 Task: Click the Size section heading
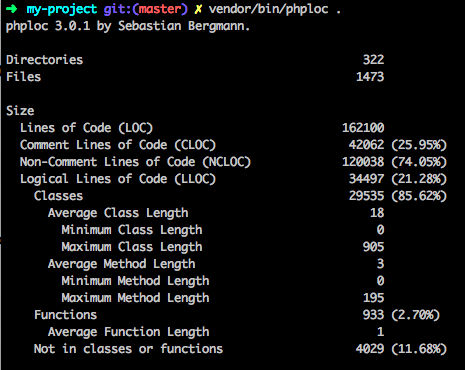coord(20,111)
